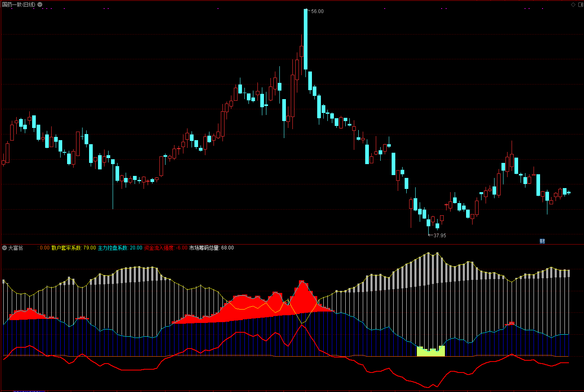The width and height of the screenshot is (584, 392).
Task: Click the 0.00 orange indicator value
Action: pyautogui.click(x=45, y=248)
